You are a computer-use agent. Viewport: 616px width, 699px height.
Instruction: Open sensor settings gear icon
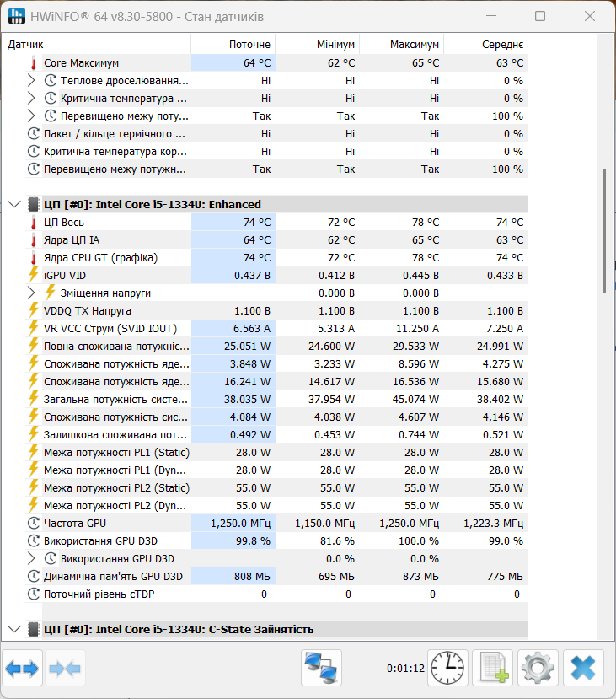tap(538, 668)
